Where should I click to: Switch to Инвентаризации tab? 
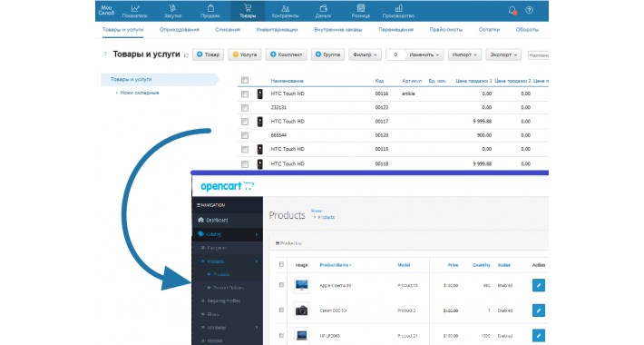point(277,30)
